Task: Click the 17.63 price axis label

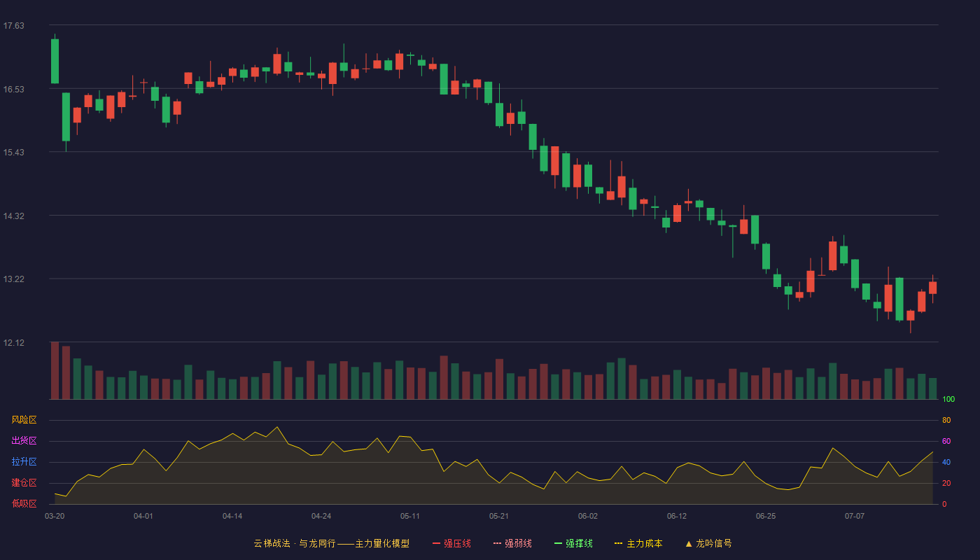Action: tap(13, 26)
